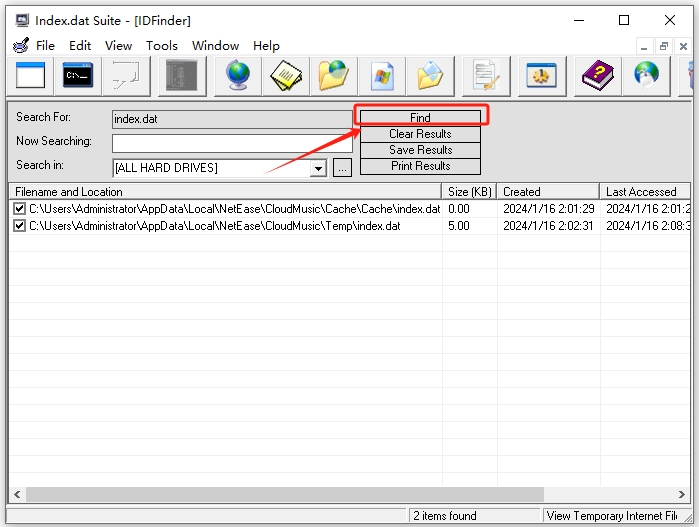Open the command prompt toolbar icon
The height and width of the screenshot is (527, 699).
(x=78, y=76)
